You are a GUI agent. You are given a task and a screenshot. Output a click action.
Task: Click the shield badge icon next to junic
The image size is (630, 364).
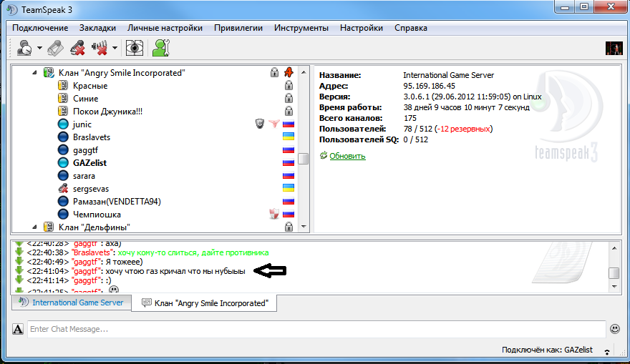260,124
